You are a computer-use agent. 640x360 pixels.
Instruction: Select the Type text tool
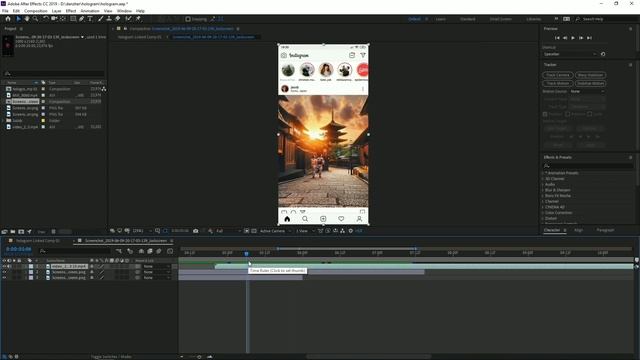(x=90, y=19)
